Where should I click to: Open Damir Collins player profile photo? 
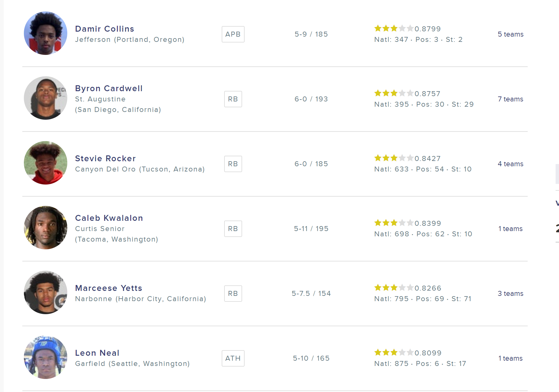pos(46,33)
